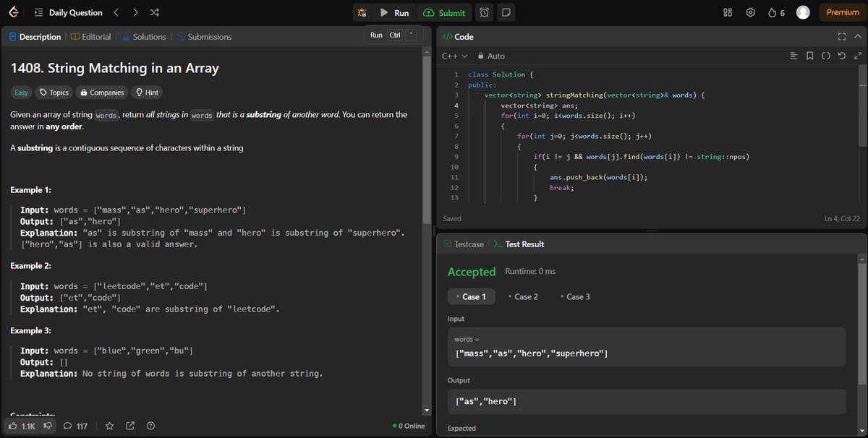Reset code with the undo arrow icon

(842, 56)
